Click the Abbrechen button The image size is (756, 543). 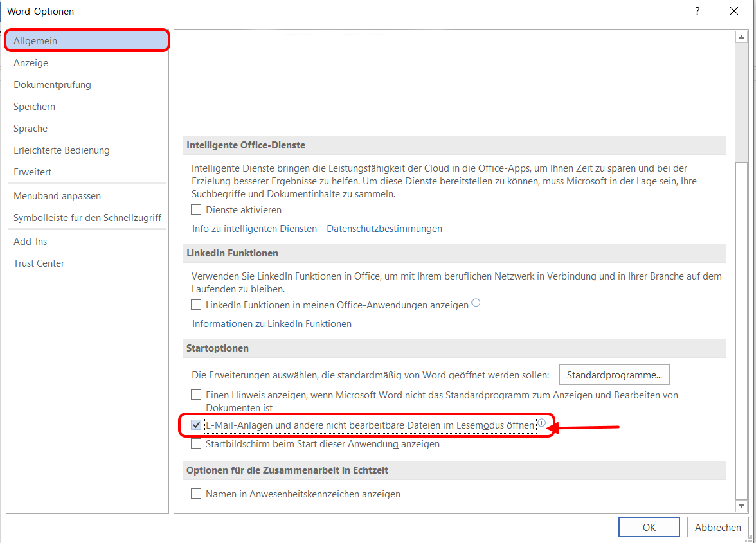pyautogui.click(x=717, y=527)
